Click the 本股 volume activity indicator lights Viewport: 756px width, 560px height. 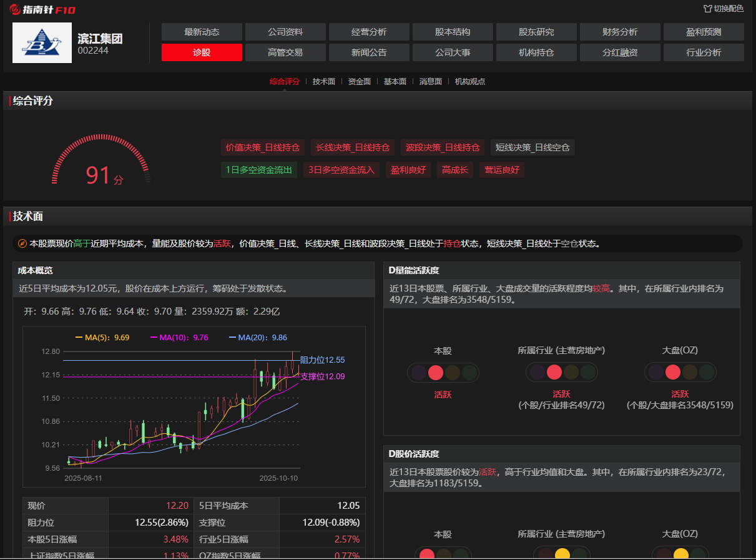pos(443,373)
